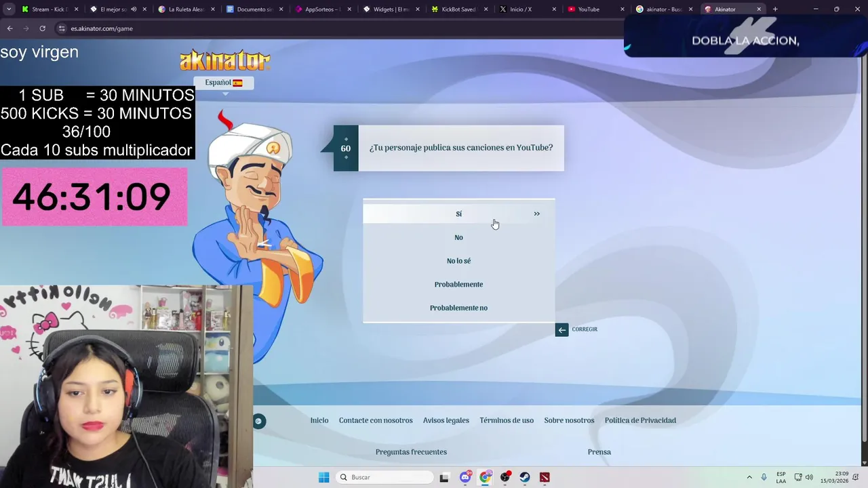Switch to the 'El mejor so' tab

[112, 9]
